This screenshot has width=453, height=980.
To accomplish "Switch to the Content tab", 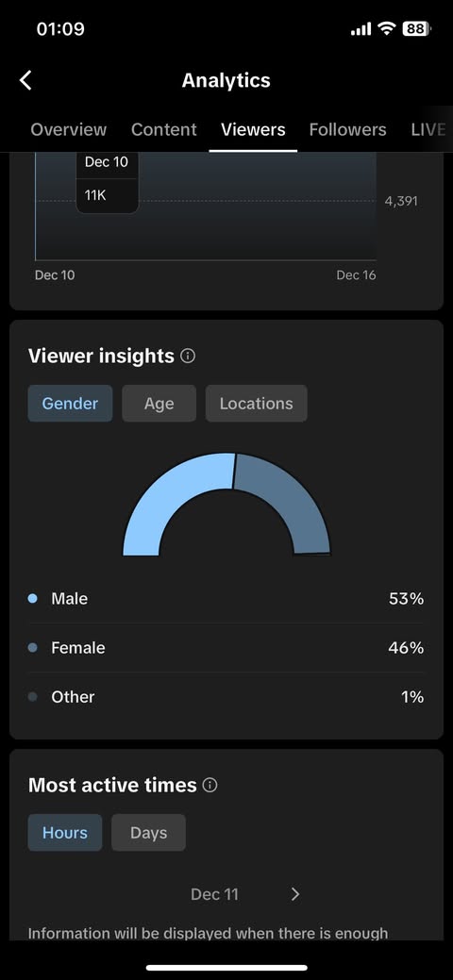I will coord(164,129).
